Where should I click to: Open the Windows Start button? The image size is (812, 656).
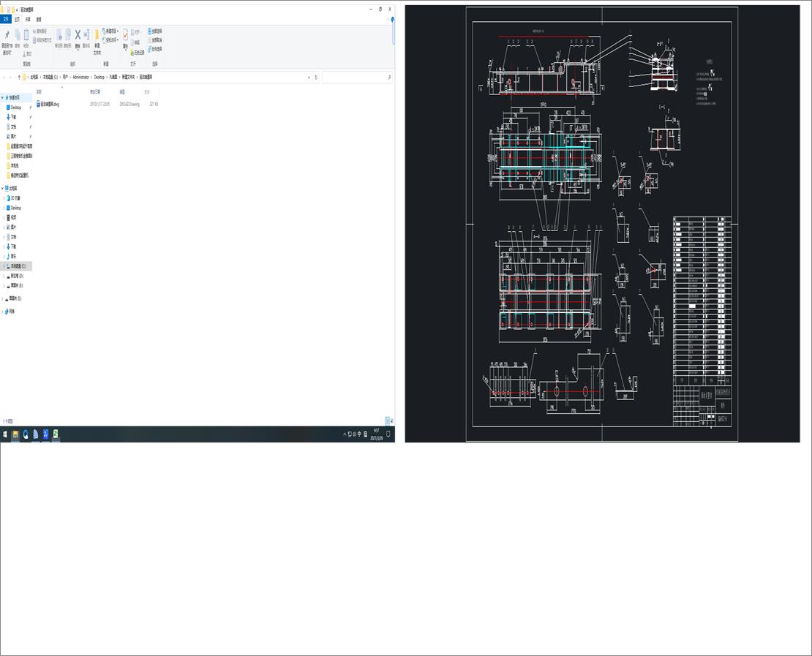click(x=5, y=434)
